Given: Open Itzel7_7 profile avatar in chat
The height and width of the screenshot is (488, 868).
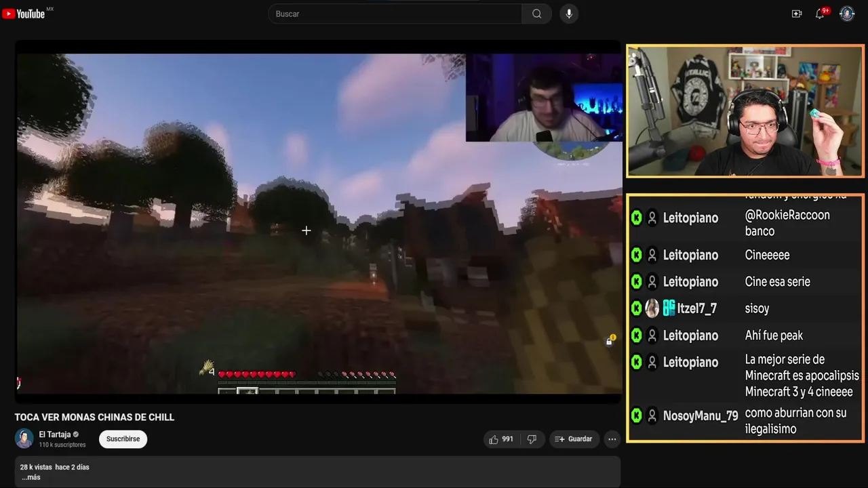Looking at the screenshot, I should pyautogui.click(x=652, y=308).
